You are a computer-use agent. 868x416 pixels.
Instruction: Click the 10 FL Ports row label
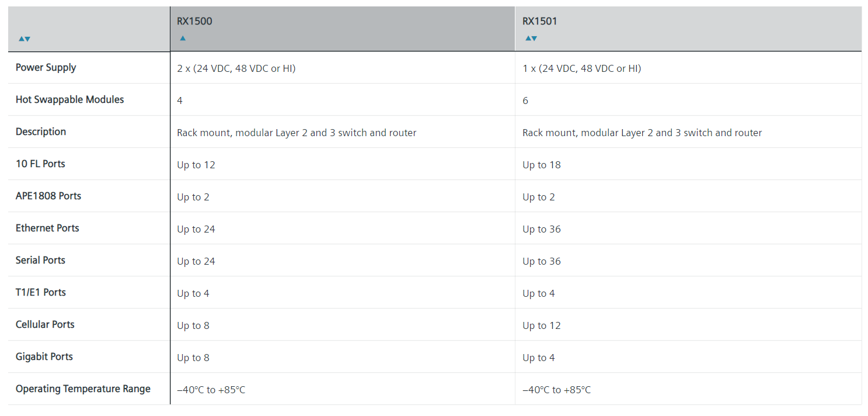pyautogui.click(x=40, y=164)
